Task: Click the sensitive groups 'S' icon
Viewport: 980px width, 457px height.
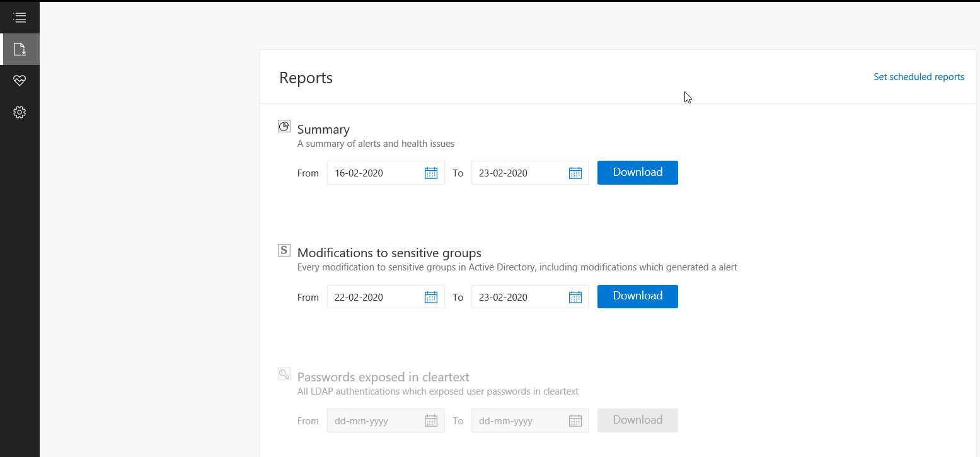Action: [284, 250]
